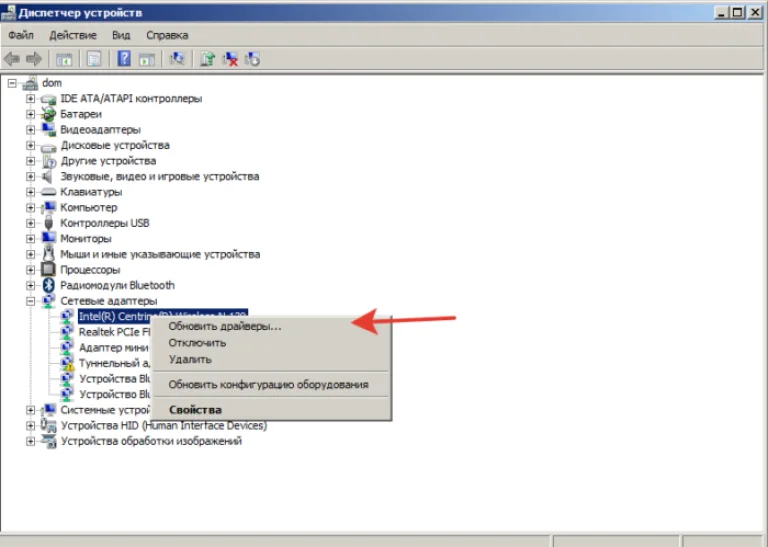Select the IDE ATA/ATAPI контроллеры label

(131, 98)
